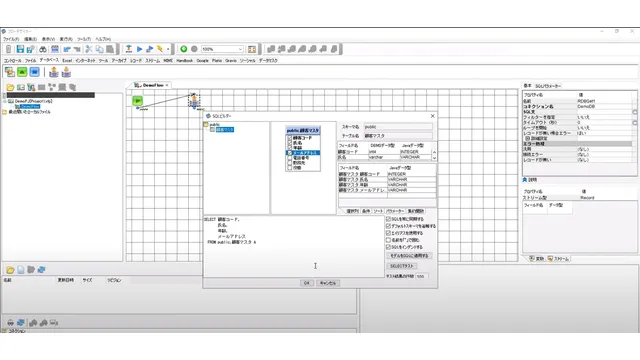Open the binoculars search tool
The image size is (640, 360).
[42, 49]
